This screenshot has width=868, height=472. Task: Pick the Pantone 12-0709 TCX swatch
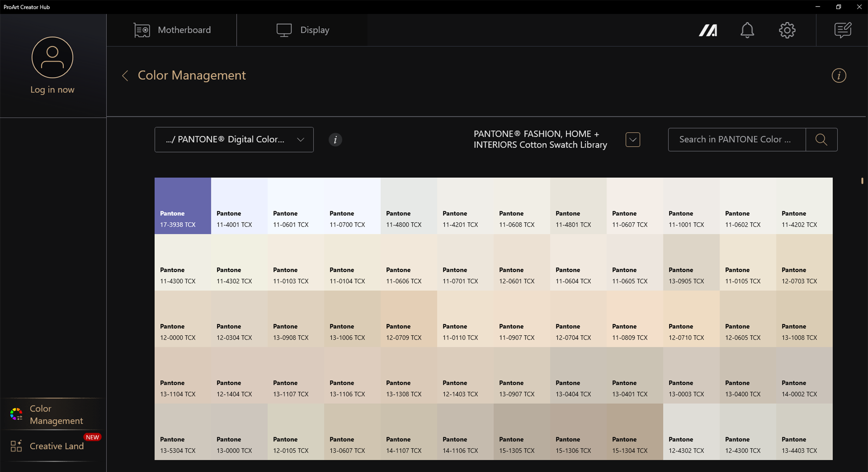click(408, 318)
